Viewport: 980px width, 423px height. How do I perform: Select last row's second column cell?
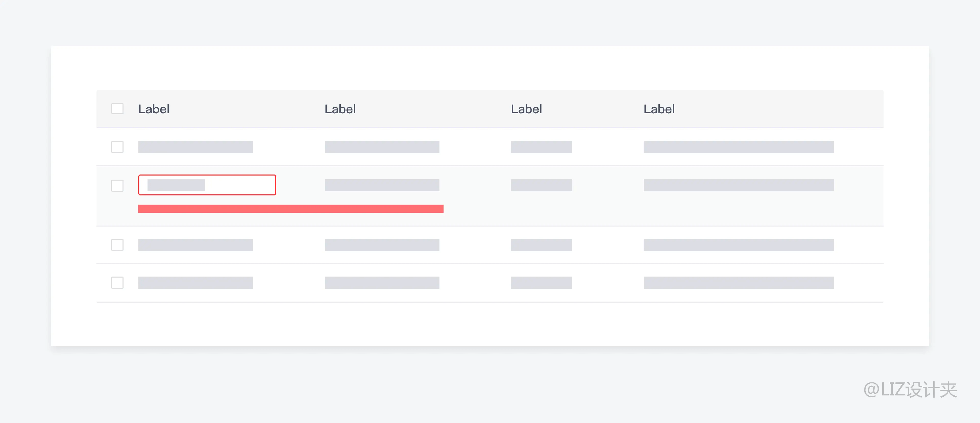382,283
